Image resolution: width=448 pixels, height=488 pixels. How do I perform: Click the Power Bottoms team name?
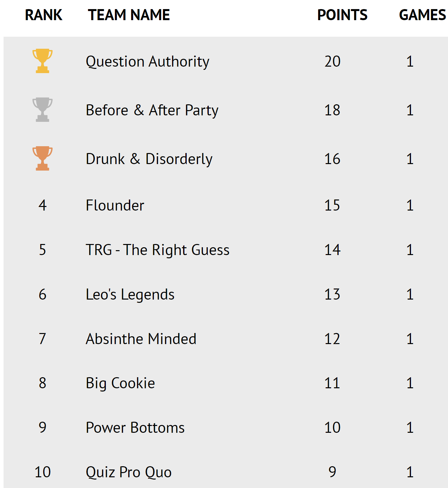pos(135,428)
